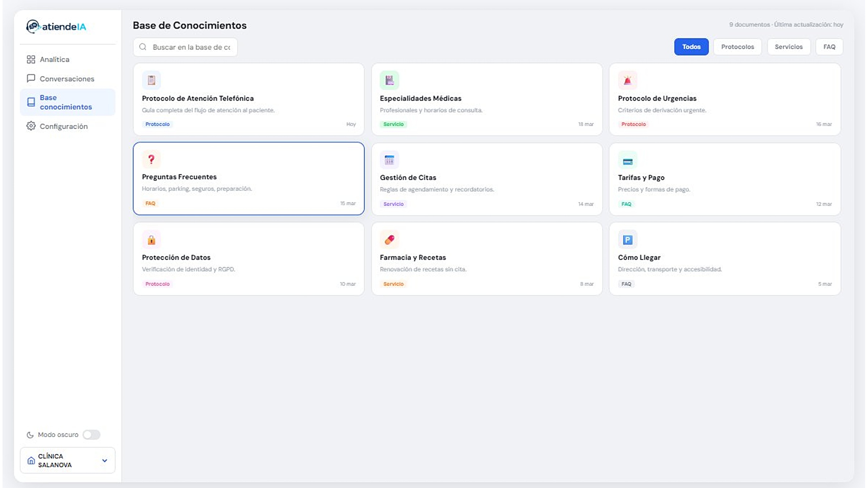Click the pill icon on Farmacia y Recetas
Screen dimensions: 868x488
389,240
